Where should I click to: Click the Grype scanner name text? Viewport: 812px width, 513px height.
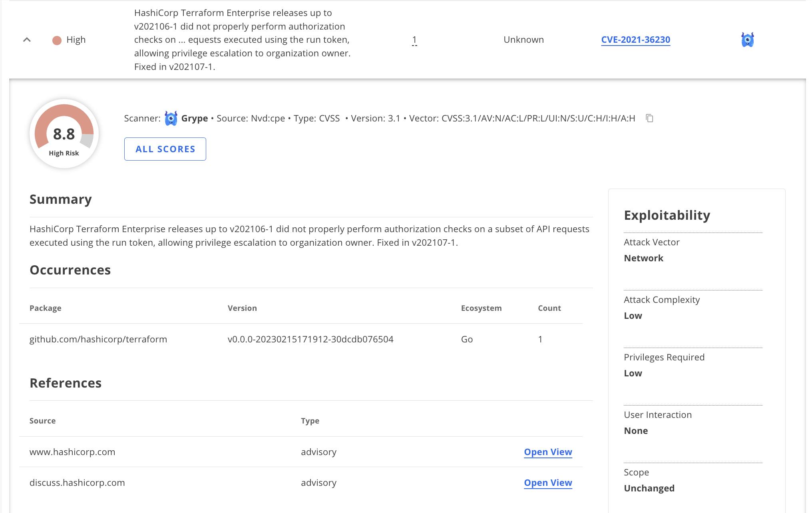coord(195,118)
